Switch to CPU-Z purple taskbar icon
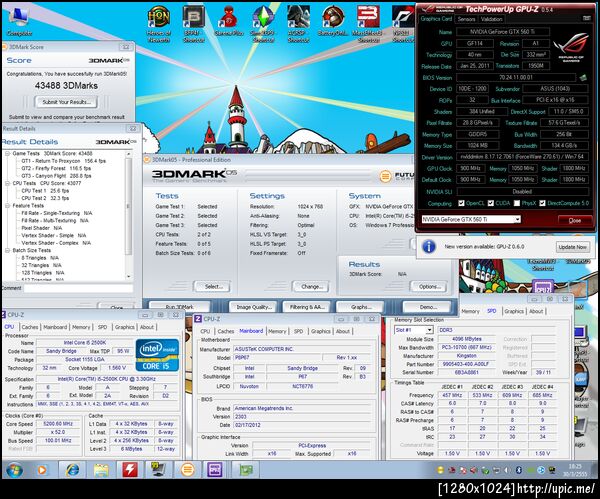This screenshot has height=499, width=600. coord(215,470)
